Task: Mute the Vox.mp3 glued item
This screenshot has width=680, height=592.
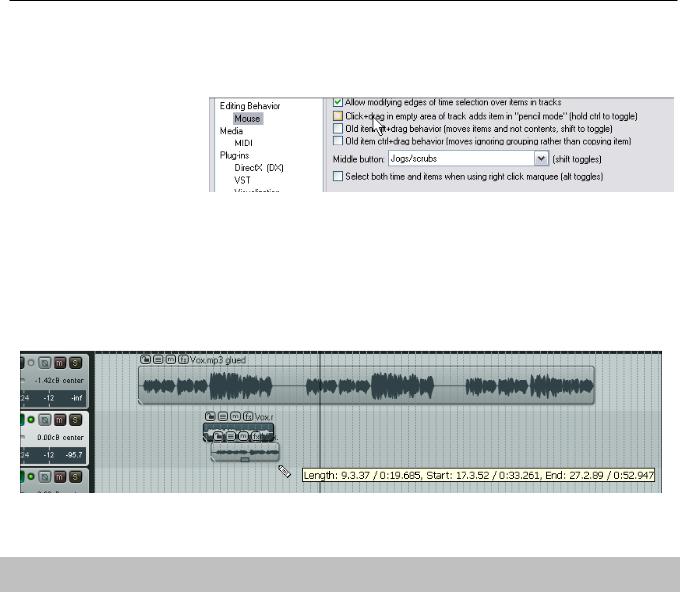Action: point(170,360)
